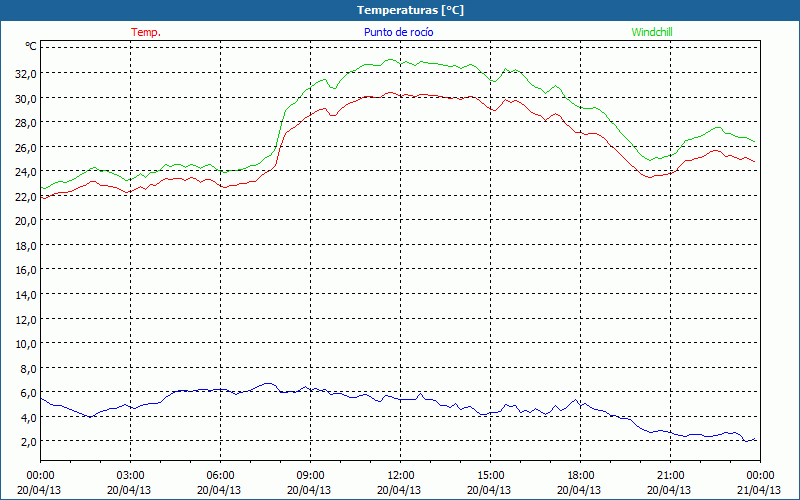This screenshot has height=500, width=800.
Task: Click the 26,0 y-axis value
Action: point(27,147)
